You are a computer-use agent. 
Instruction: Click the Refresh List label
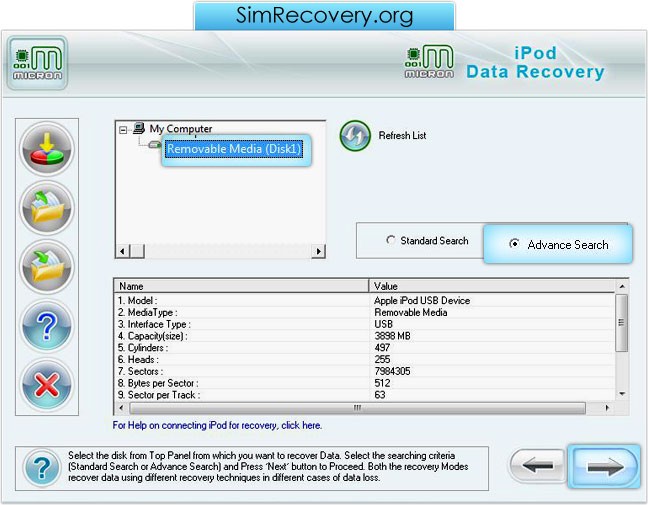click(402, 136)
